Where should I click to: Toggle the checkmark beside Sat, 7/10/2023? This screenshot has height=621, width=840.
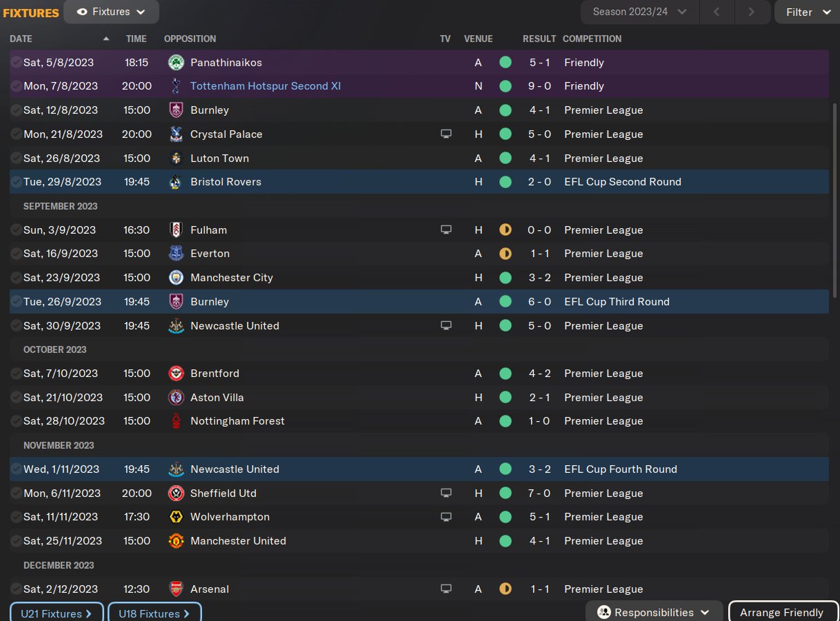point(16,374)
